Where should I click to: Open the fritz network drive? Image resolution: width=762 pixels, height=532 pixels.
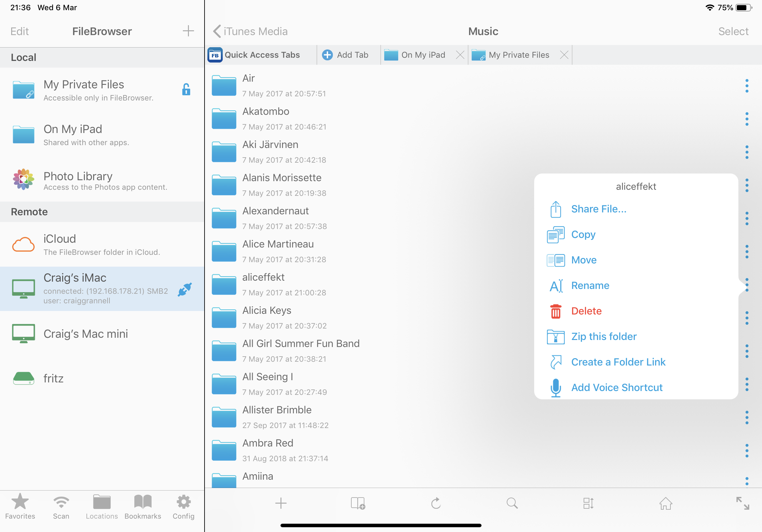102,378
